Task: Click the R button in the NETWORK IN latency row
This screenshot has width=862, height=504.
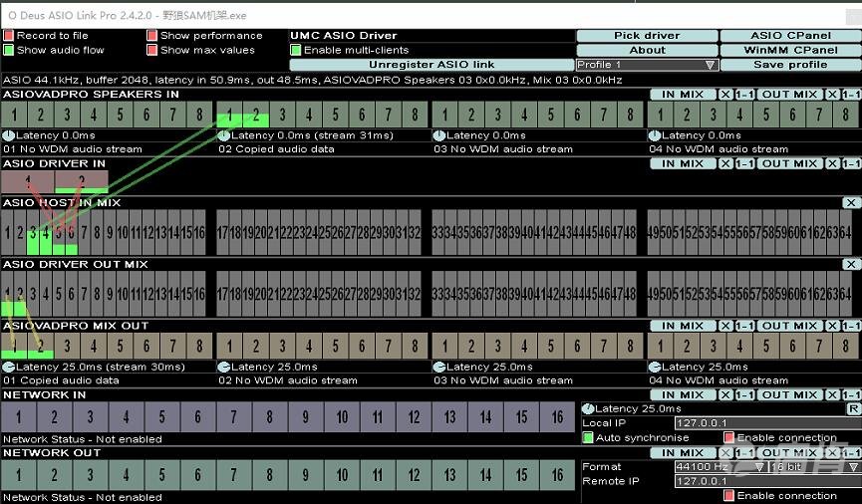Action: point(853,409)
